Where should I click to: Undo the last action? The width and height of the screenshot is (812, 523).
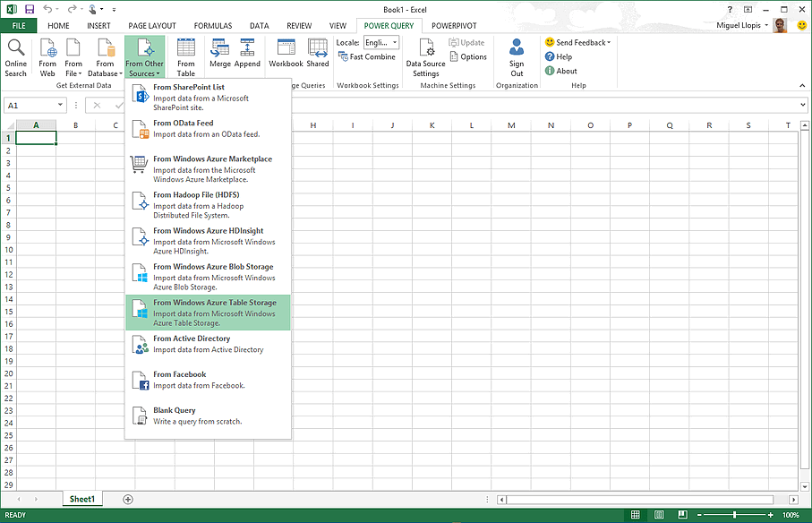47,9
